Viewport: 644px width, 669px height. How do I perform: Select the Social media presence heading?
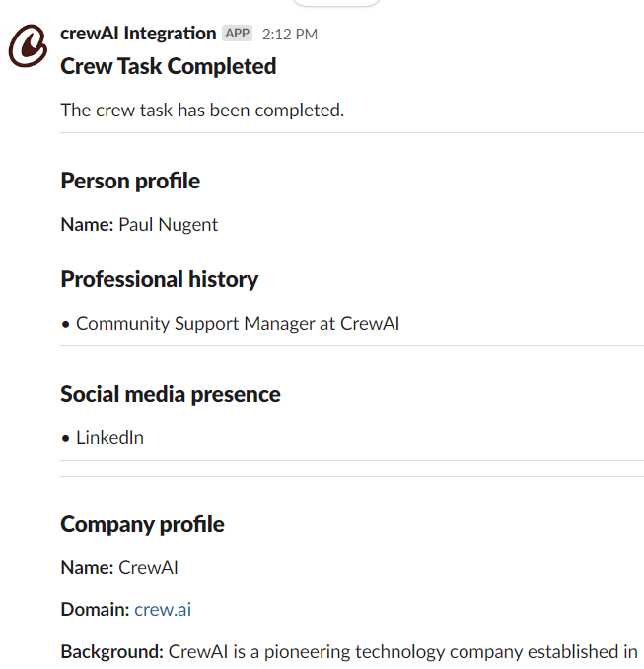pyautogui.click(x=171, y=394)
